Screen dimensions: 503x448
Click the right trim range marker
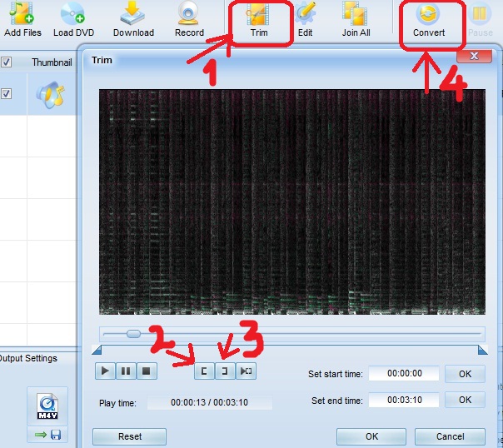(483, 350)
